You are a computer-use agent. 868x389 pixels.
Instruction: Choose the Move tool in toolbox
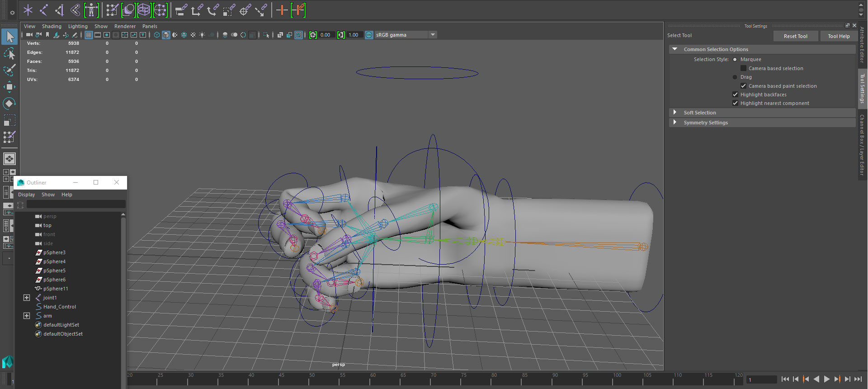pyautogui.click(x=9, y=87)
